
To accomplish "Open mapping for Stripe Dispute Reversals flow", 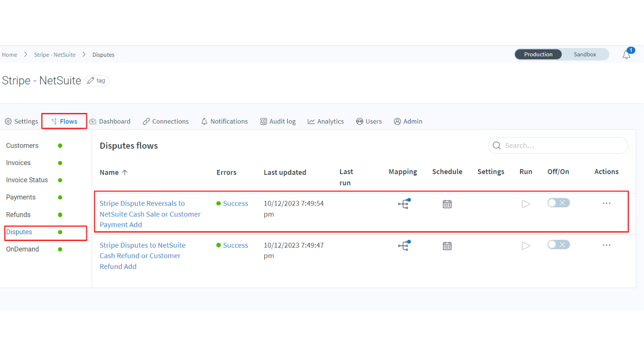I will tap(404, 204).
